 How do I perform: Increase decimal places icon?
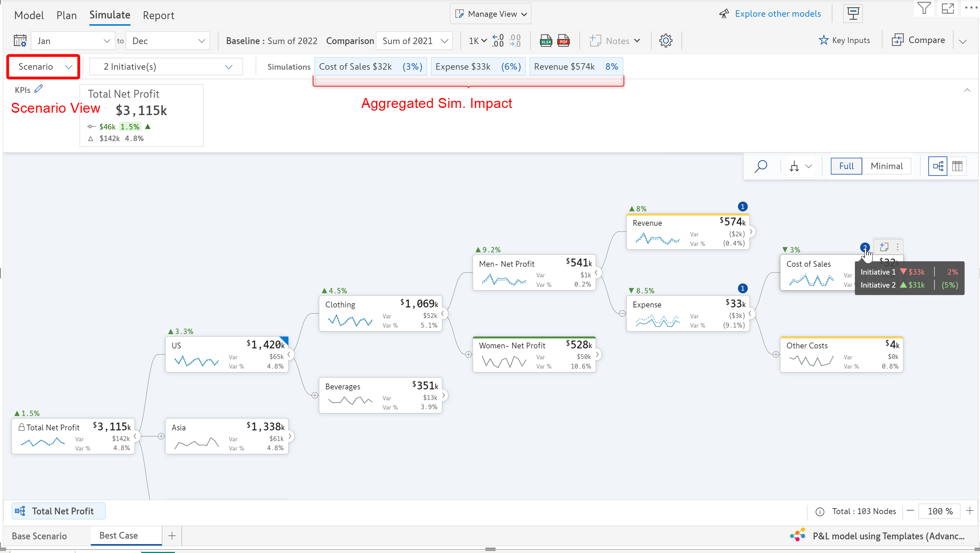(498, 41)
